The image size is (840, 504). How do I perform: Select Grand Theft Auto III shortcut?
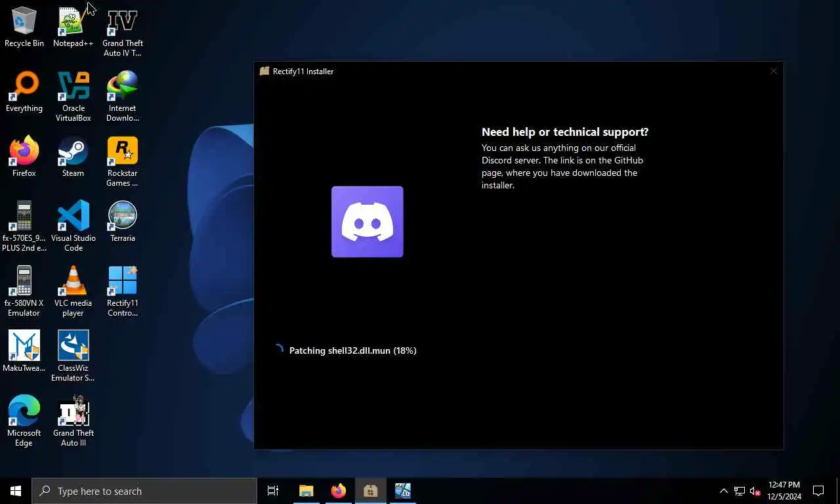coord(73,422)
